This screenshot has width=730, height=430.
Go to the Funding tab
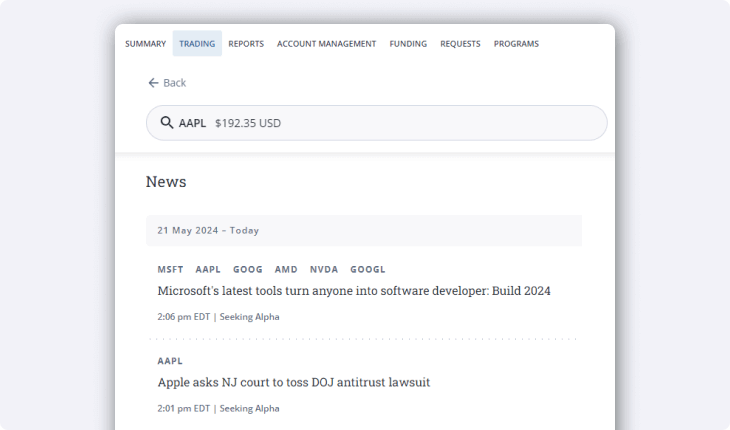pyautogui.click(x=408, y=44)
